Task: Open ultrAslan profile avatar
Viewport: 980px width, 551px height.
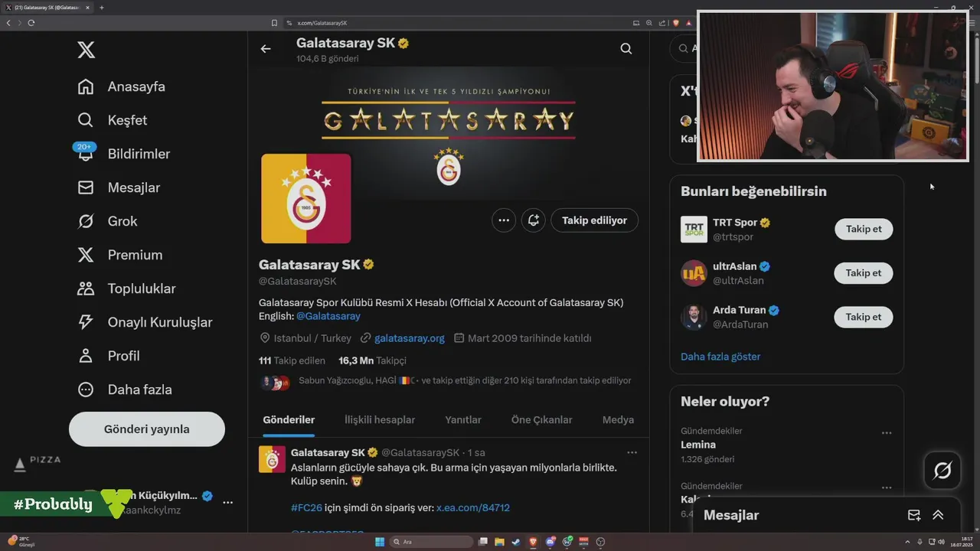Action: (x=694, y=273)
